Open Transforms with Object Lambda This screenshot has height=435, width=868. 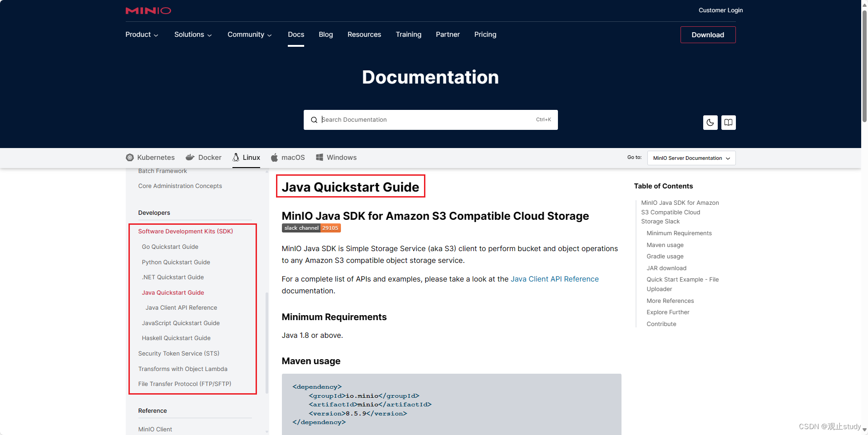click(182, 369)
